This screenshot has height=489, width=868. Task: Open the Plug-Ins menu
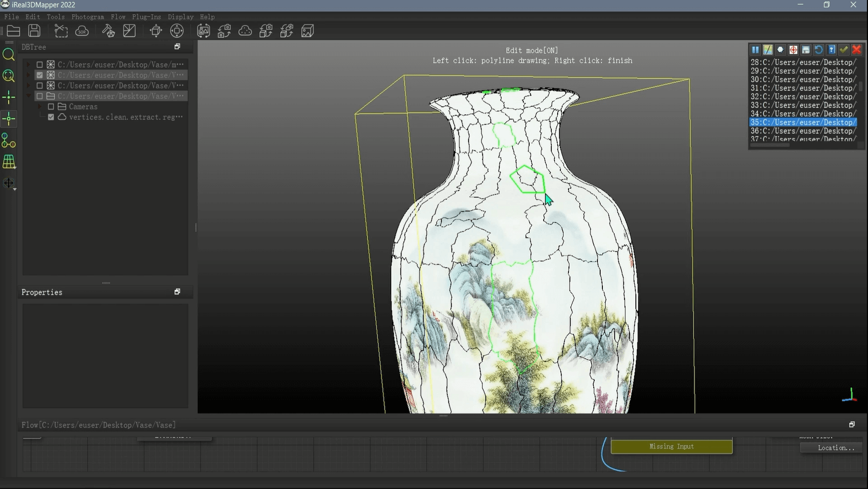[x=147, y=17]
